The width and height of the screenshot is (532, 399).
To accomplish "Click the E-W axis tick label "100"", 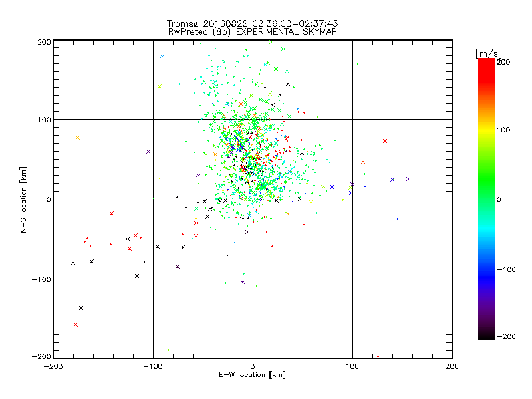I will coord(352,366).
